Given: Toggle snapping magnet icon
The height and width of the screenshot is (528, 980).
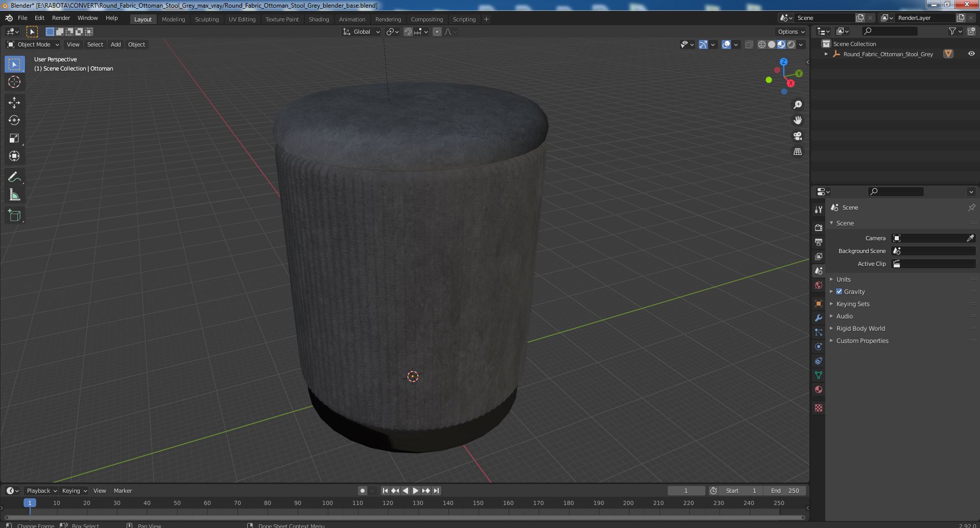Looking at the screenshot, I should 408,32.
